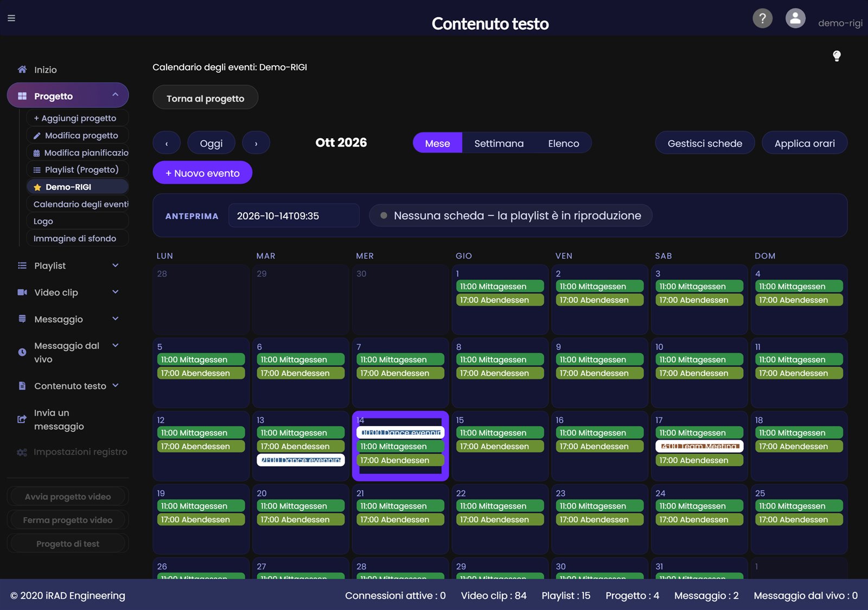Open the hamburger menu icon
This screenshot has width=868, height=610.
(11, 18)
